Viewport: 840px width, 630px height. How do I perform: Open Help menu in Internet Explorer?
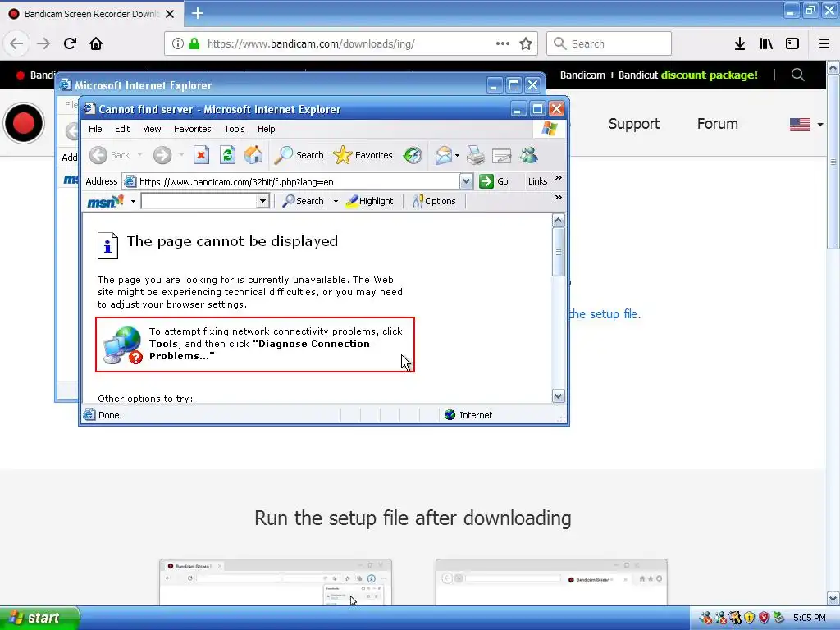coord(267,129)
